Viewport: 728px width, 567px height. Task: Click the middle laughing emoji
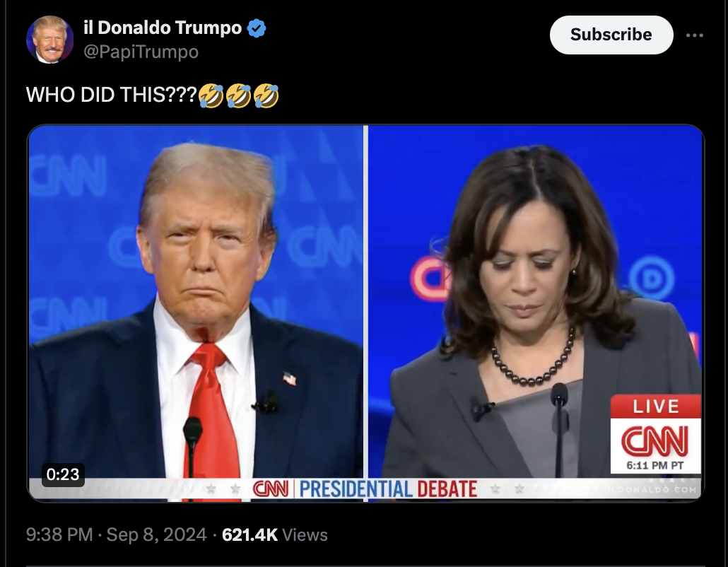tap(239, 95)
